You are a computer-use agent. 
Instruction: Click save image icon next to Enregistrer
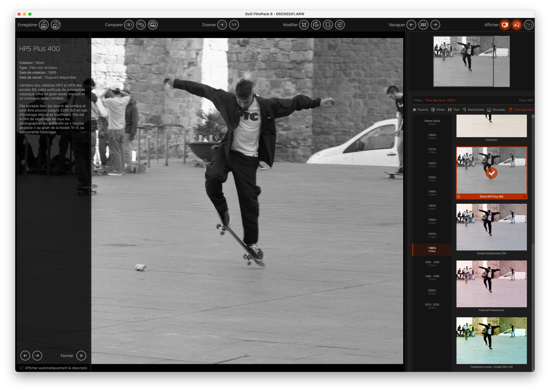[44, 25]
